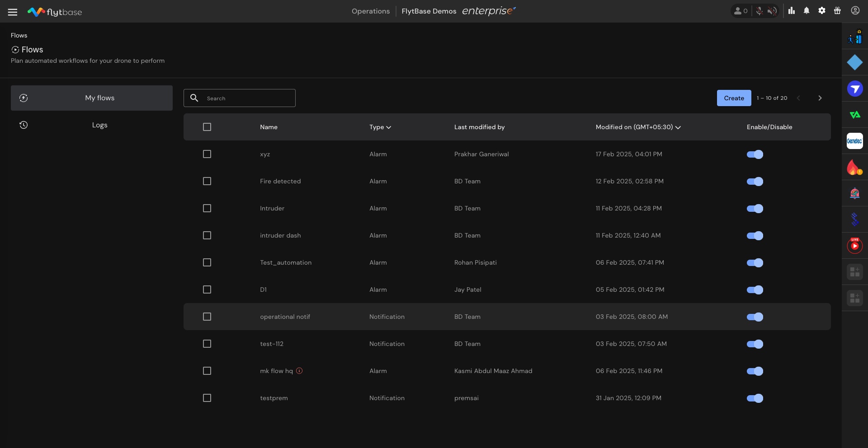Screen dimensions: 868x448
Task: Click the fire alert app icon
Action: [854, 168]
